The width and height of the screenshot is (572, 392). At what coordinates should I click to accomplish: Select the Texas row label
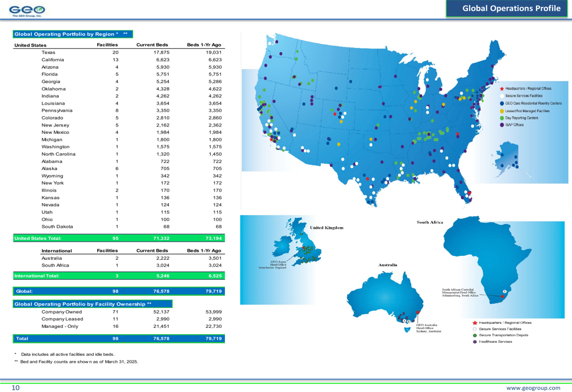pyautogui.click(x=48, y=53)
